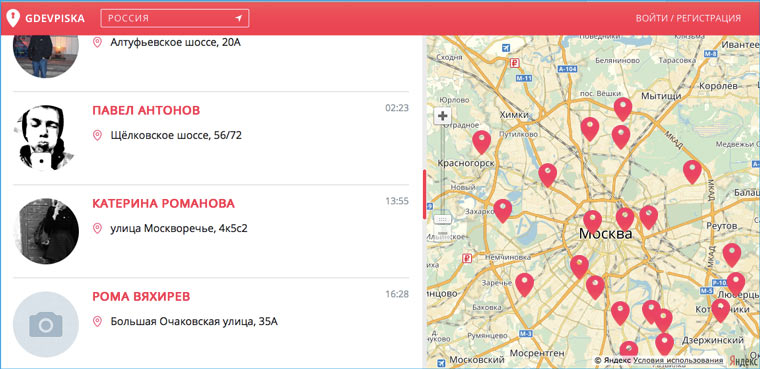Viewport: 760px width, 369px height.
Task: Click Павел Антонов avatar photo
Action: tap(46, 138)
